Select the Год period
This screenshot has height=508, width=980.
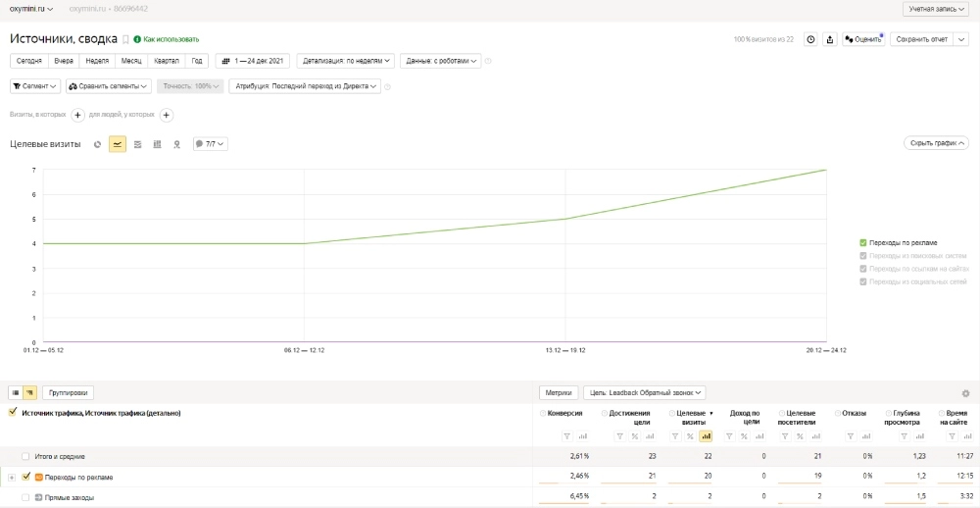(197, 62)
